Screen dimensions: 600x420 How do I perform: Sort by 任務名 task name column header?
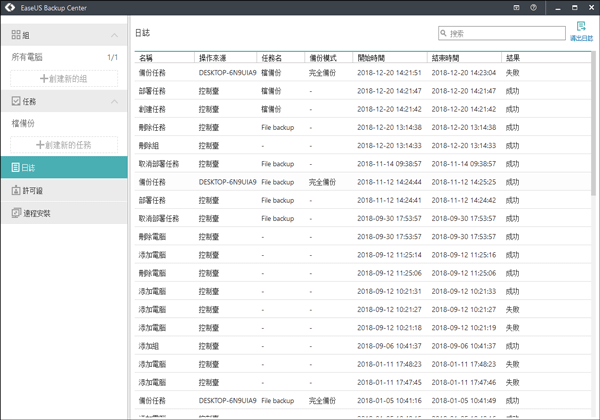pos(271,58)
